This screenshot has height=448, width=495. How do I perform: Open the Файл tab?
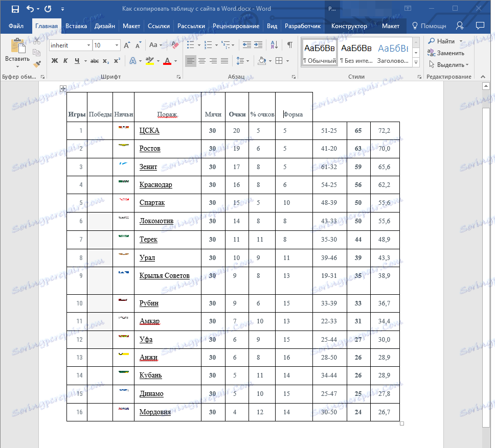coord(16,26)
